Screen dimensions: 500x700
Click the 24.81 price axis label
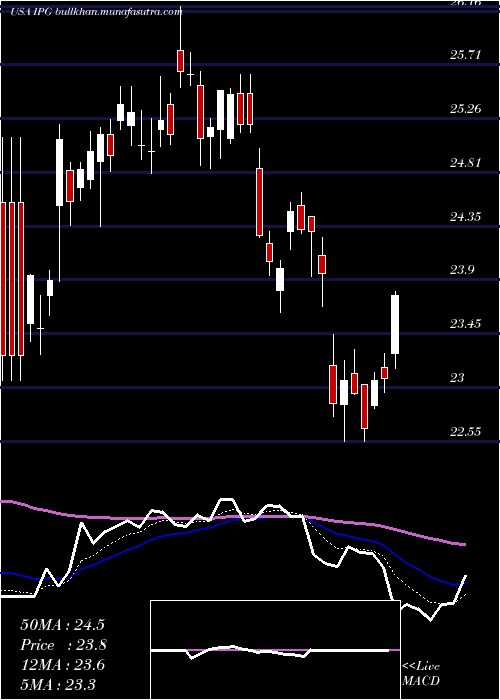465,162
